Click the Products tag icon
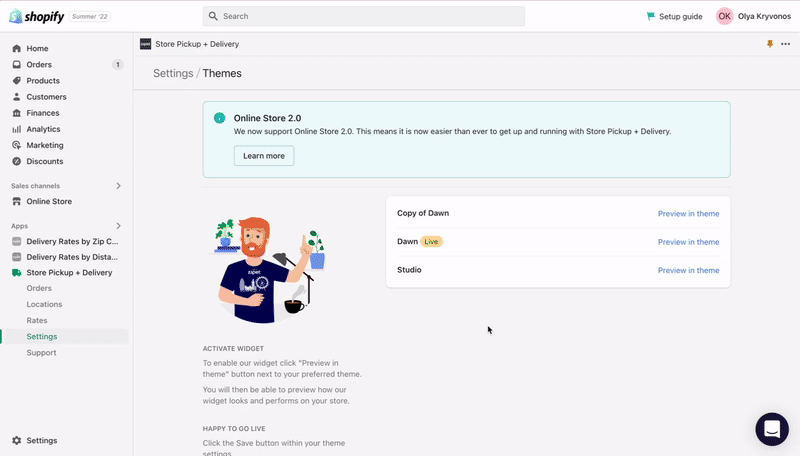Screen dimensions: 800x456 (x=17, y=81)
